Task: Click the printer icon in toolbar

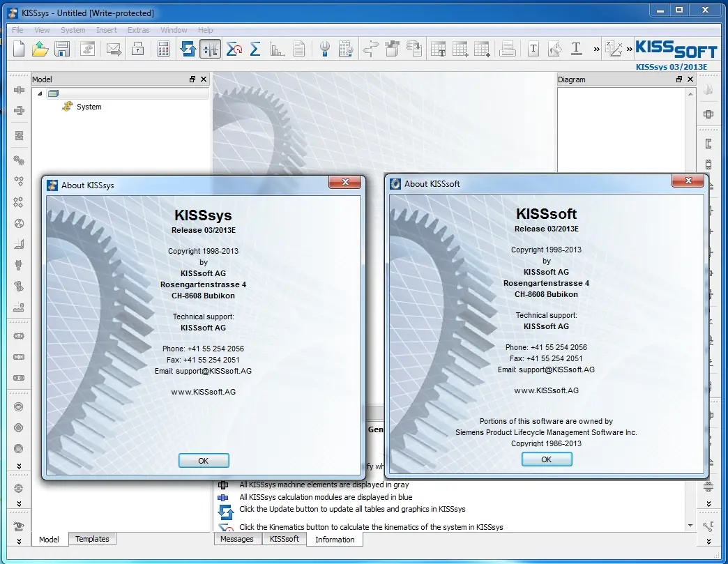Action: (x=508, y=48)
